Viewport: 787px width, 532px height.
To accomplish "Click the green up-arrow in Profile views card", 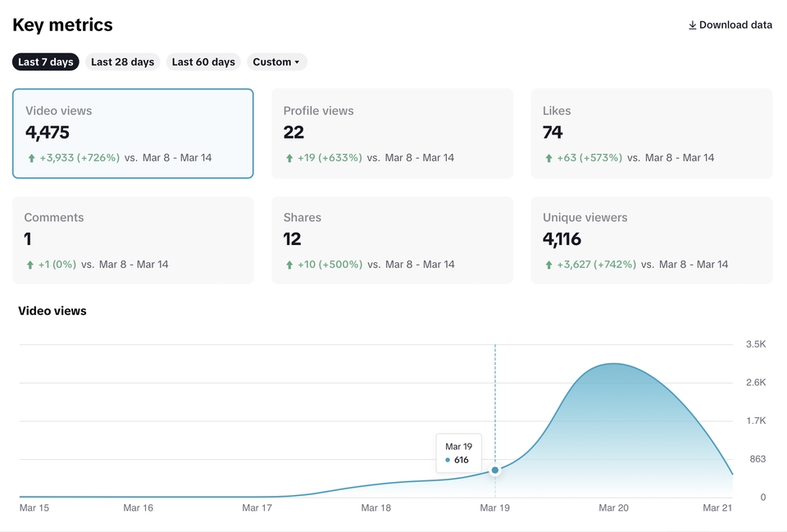I will point(289,158).
